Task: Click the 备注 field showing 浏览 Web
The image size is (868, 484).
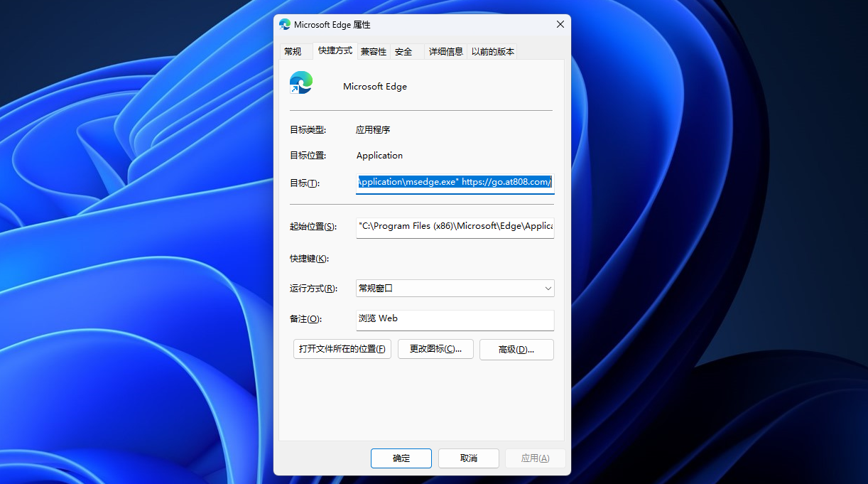Action: pos(455,320)
